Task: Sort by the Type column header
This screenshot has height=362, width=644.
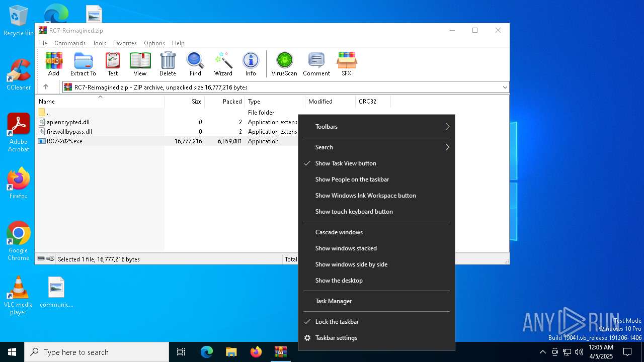Action: pos(275,102)
